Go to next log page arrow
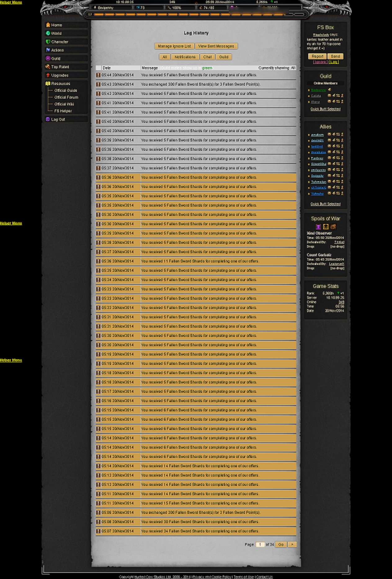Viewport: 392px width, 579px height. coord(292,545)
